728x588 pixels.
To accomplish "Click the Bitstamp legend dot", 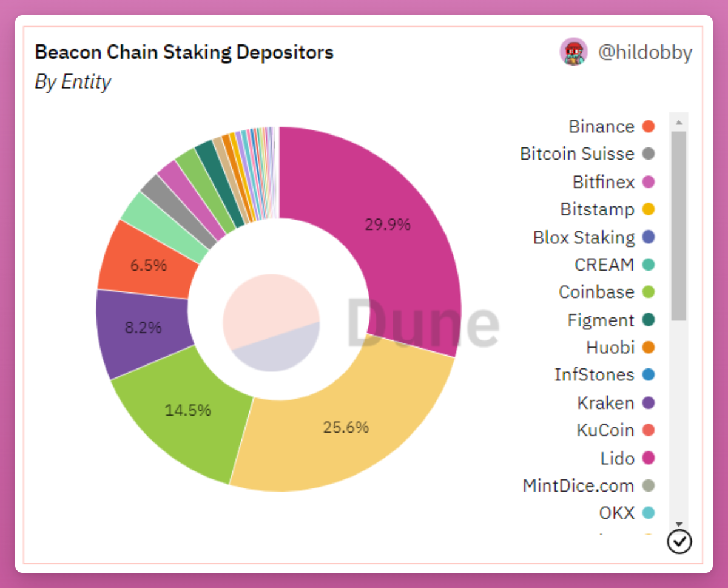I will point(648,209).
